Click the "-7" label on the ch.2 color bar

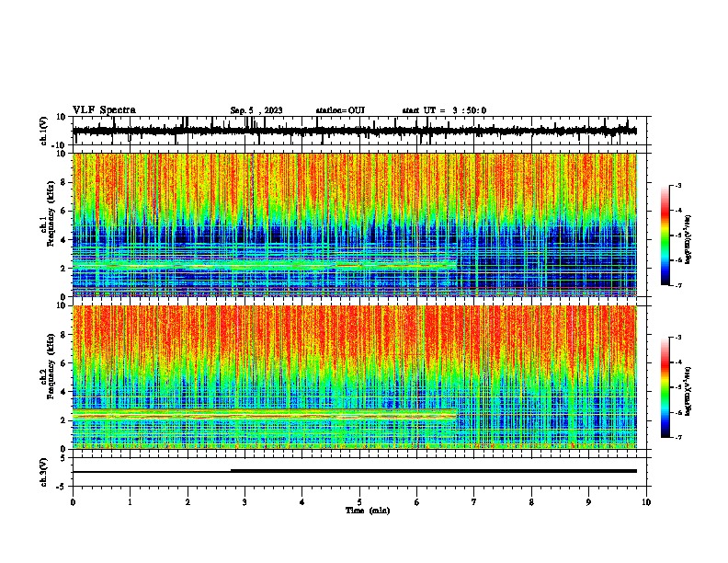pos(678,437)
